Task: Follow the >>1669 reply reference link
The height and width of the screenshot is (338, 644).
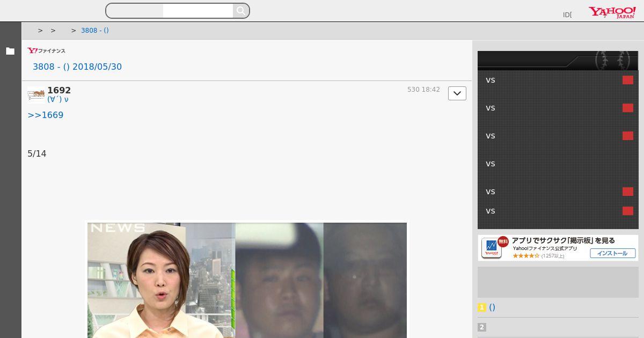Action: coord(46,115)
